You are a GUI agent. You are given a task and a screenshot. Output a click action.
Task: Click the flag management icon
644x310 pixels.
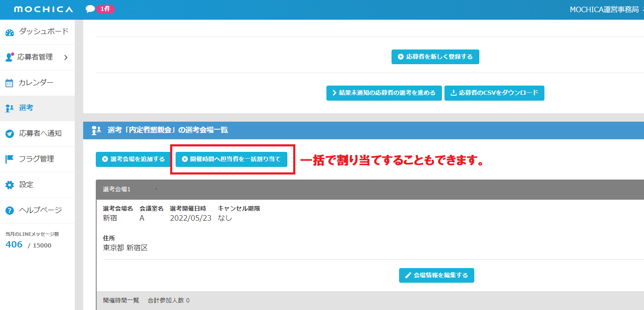[x=9, y=159]
